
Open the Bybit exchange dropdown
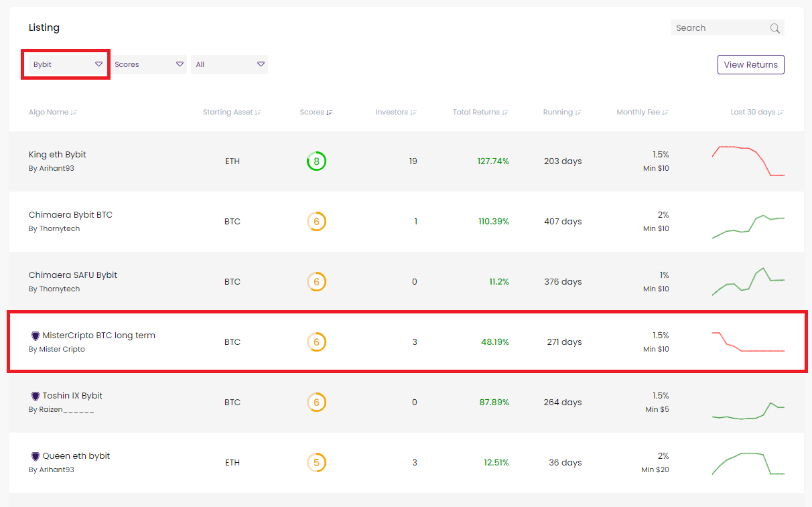tap(67, 64)
